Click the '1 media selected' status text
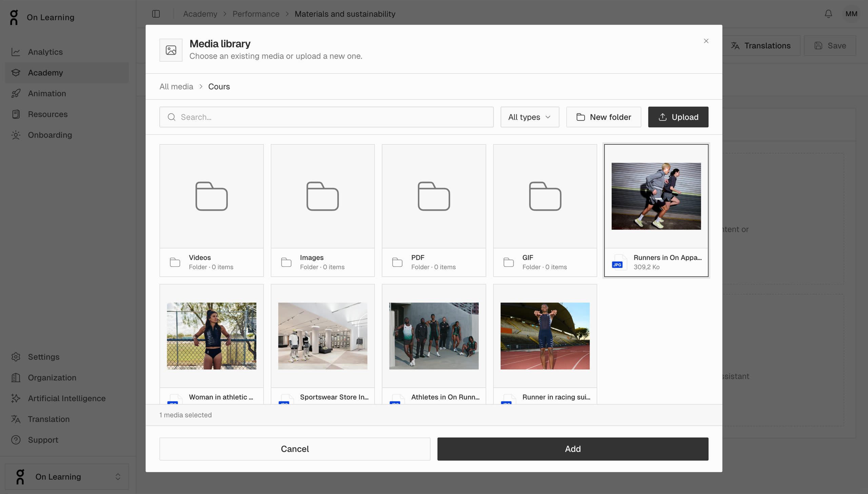 [x=185, y=415]
